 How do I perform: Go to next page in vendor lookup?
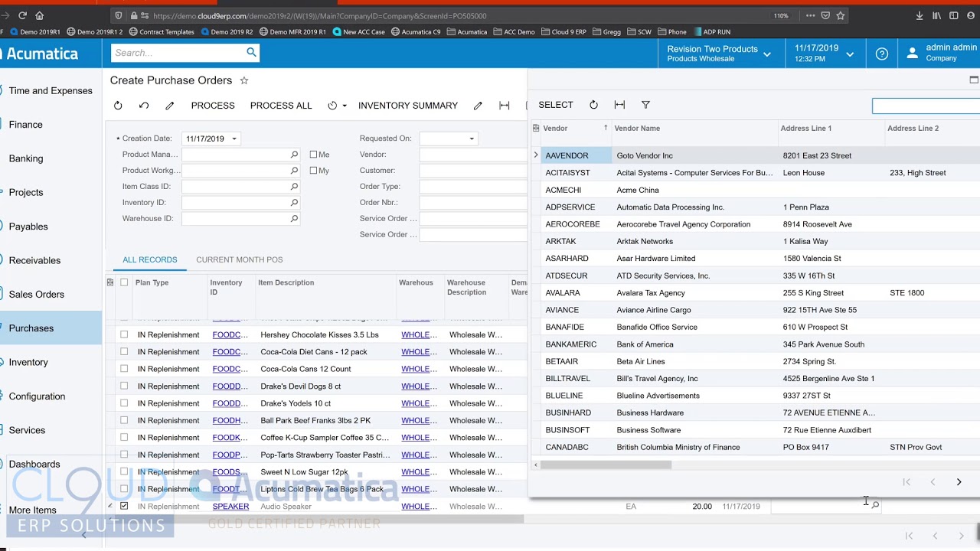pos(959,482)
